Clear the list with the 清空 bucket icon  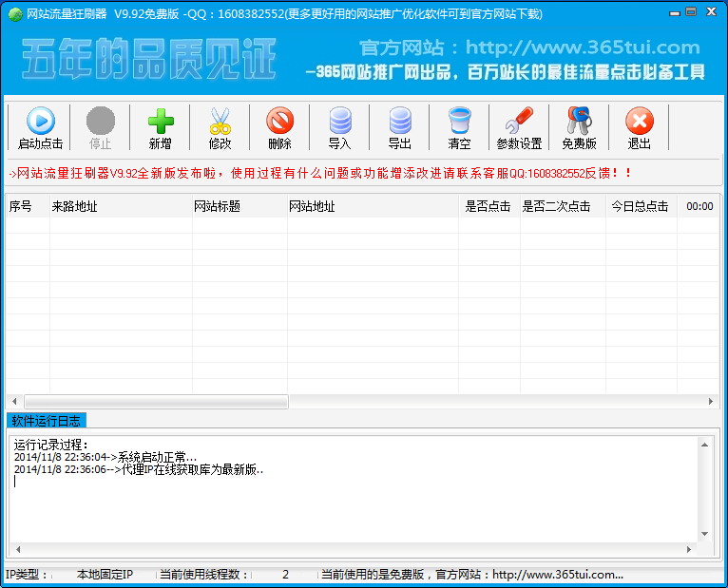(x=460, y=127)
